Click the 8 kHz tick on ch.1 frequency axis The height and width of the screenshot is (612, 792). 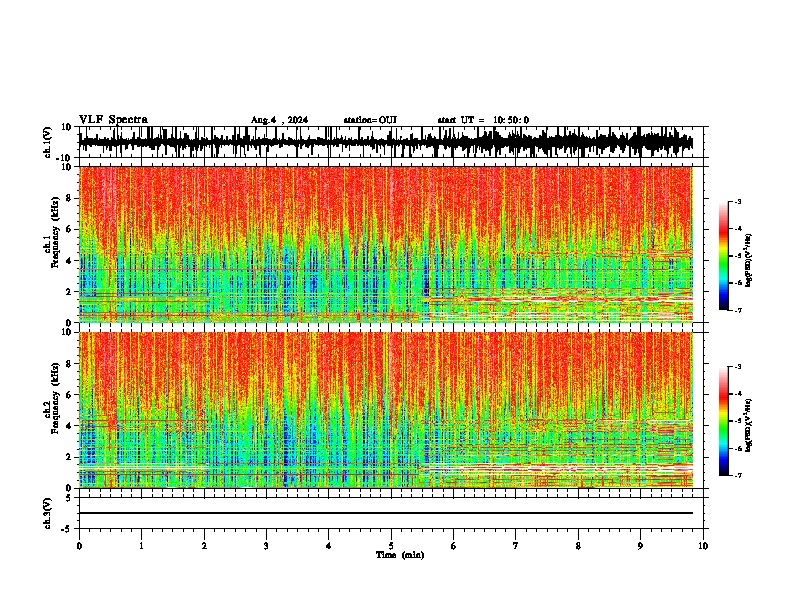[69, 198]
